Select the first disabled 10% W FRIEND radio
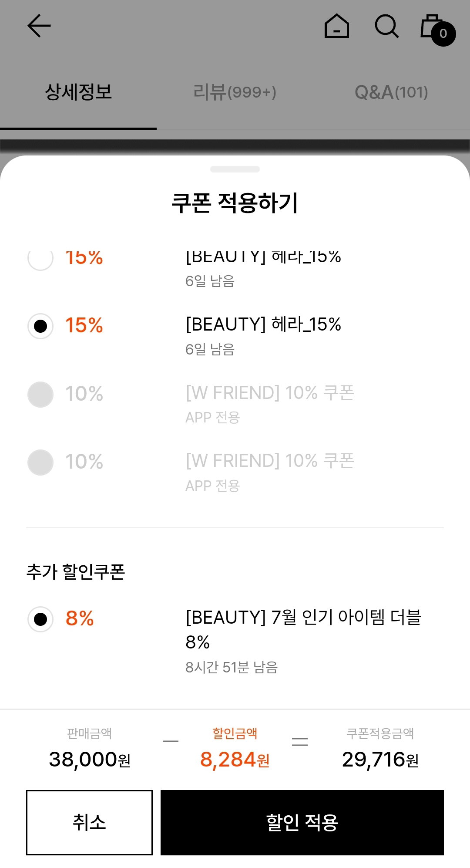Screen dimensions: 470x868 point(40,394)
